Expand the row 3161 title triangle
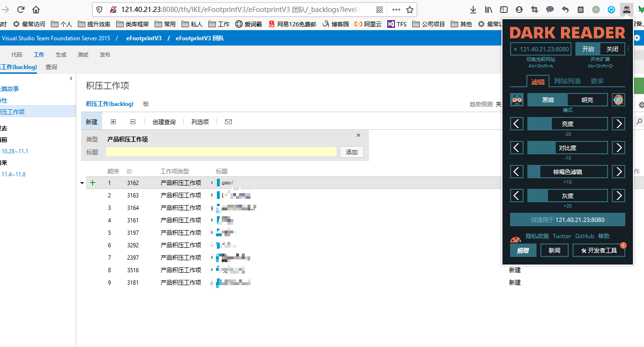 click(212, 220)
